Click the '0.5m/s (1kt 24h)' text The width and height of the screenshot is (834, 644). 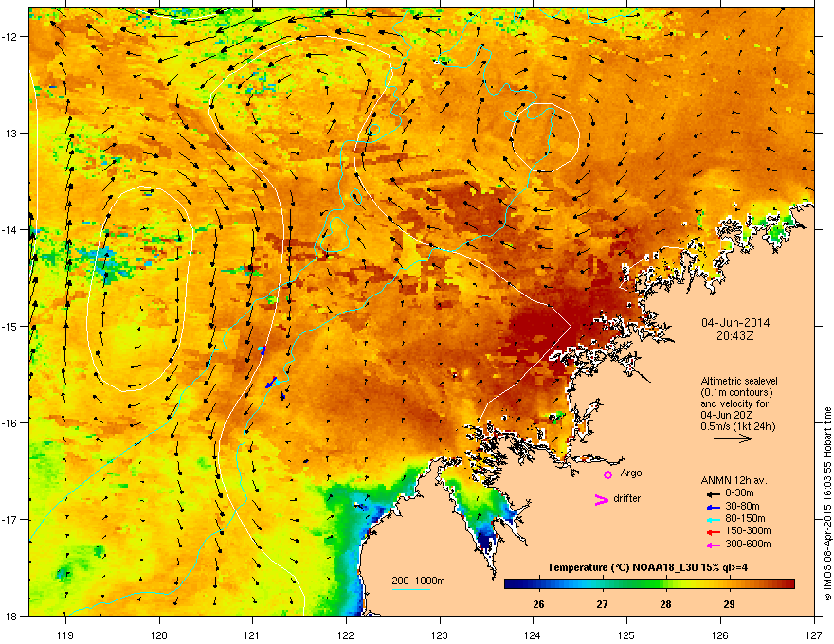(737, 426)
